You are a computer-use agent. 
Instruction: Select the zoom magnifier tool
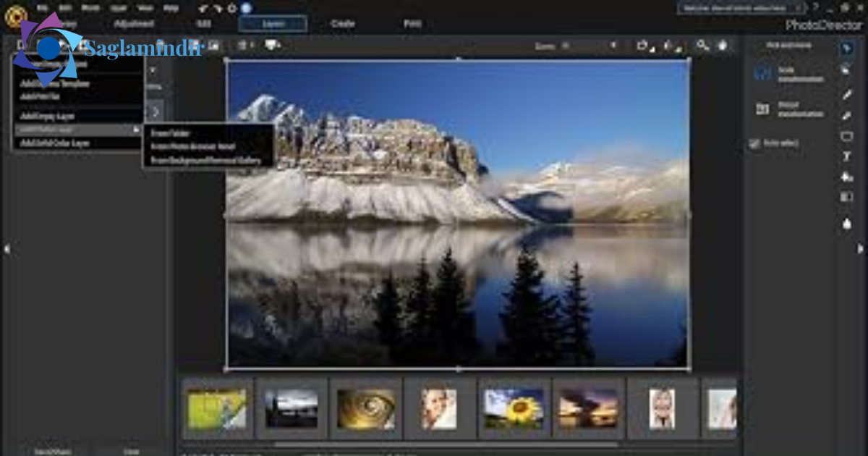click(702, 46)
